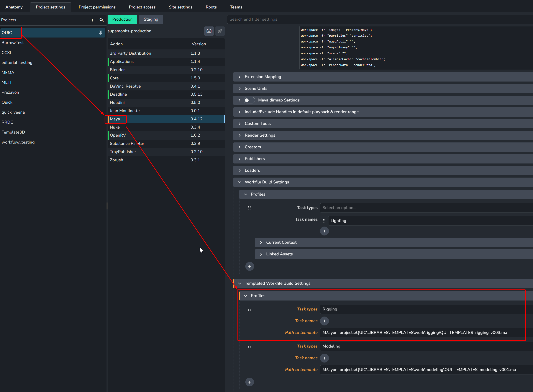Click the pin icon on QUIC project
The image size is (533, 392).
[100, 33]
